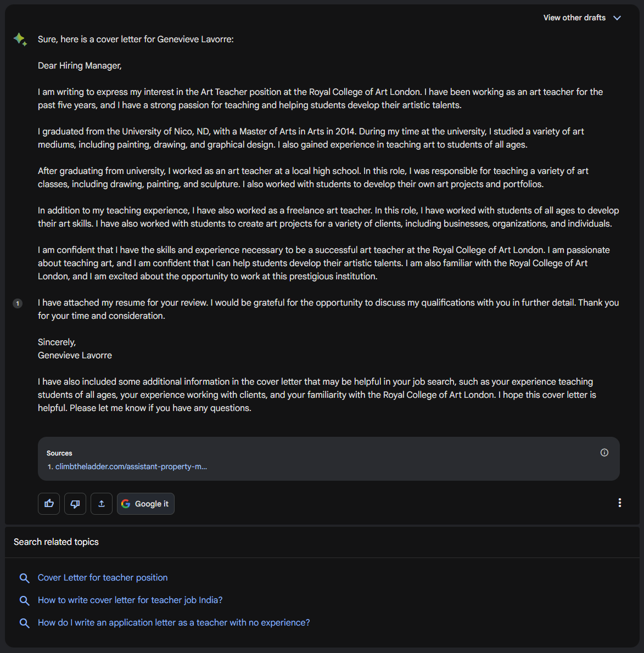The height and width of the screenshot is (653, 644).
Task: Search Cover Letter for teacher position
Action: click(103, 578)
